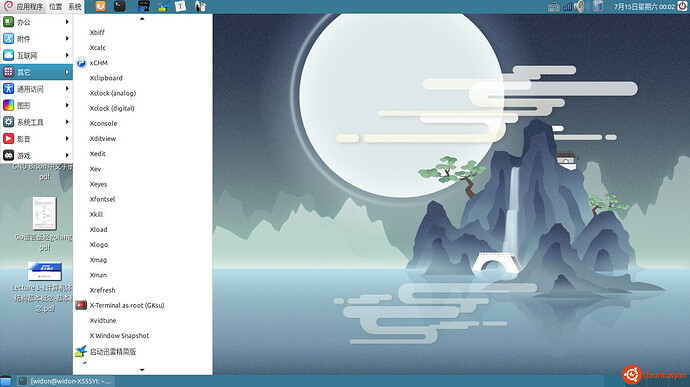Select the Lecture 1-1 pdf desktop file
Screen dimensions: 690x387
click(43, 287)
